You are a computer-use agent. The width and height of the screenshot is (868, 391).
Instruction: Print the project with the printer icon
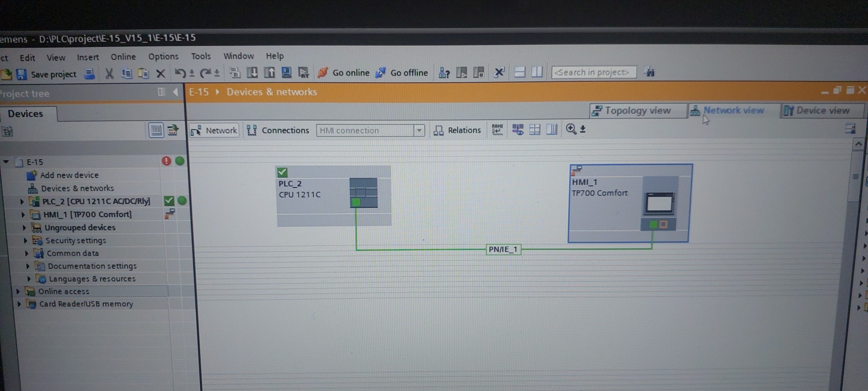coord(90,74)
